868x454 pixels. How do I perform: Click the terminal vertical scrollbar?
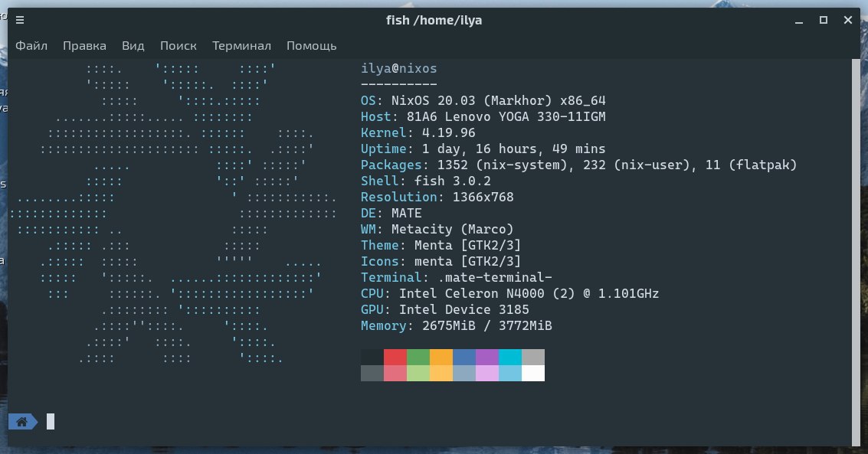[x=857, y=252]
